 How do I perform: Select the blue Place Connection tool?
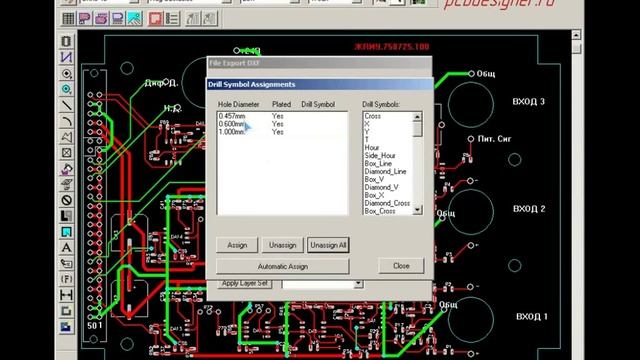click(x=67, y=58)
